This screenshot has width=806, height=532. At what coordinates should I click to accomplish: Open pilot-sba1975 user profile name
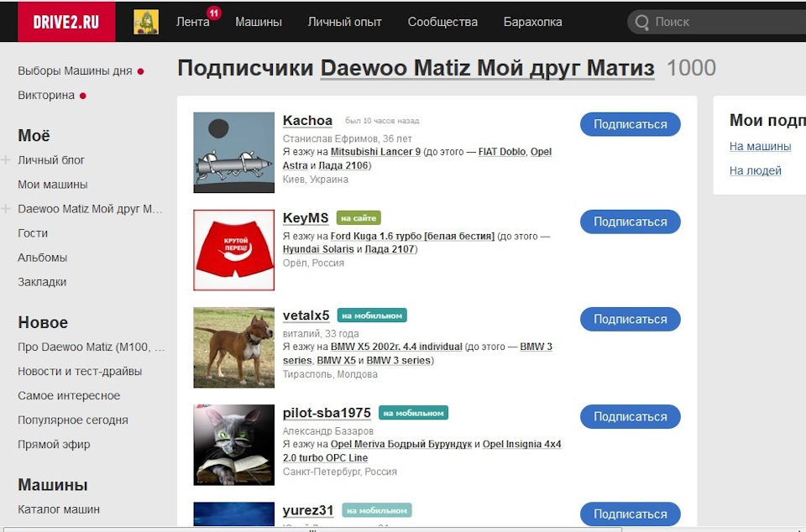[x=327, y=413]
